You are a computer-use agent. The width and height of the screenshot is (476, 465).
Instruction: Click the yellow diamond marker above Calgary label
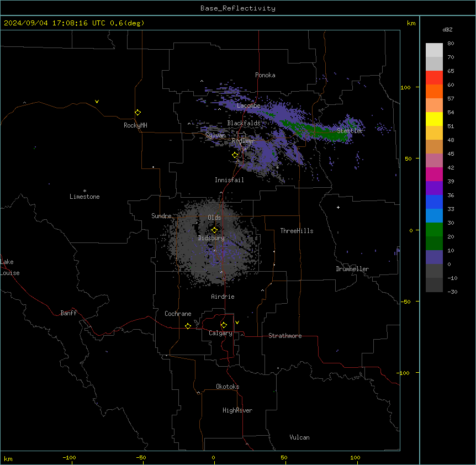[224, 325]
